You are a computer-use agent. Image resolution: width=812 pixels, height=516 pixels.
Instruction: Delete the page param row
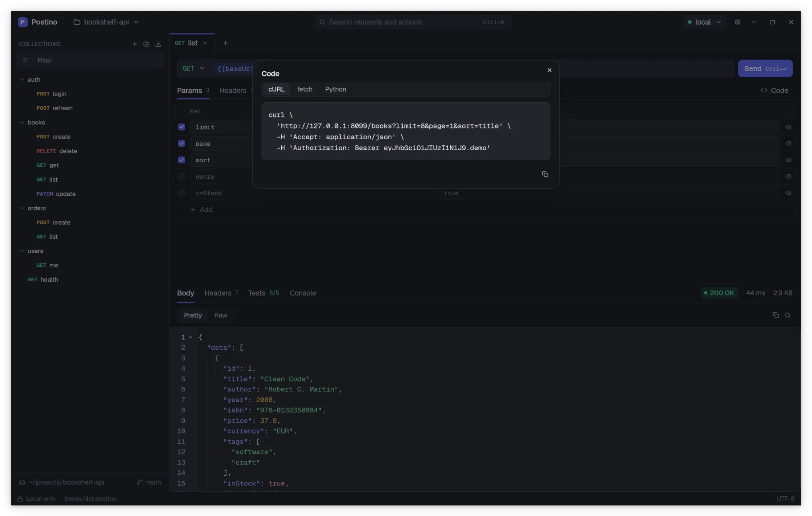pos(788,143)
